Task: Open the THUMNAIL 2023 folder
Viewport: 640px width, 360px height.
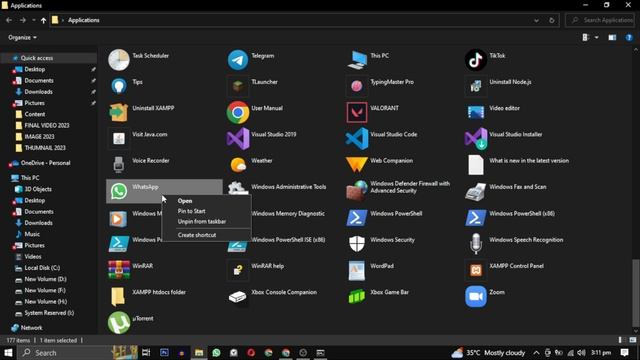Action: coord(45,148)
